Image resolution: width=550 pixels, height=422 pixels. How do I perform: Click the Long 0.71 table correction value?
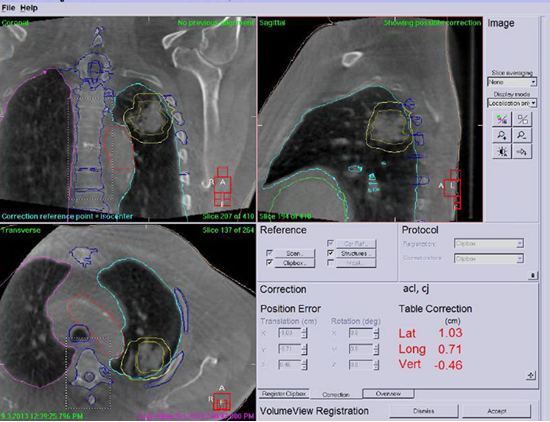click(450, 349)
